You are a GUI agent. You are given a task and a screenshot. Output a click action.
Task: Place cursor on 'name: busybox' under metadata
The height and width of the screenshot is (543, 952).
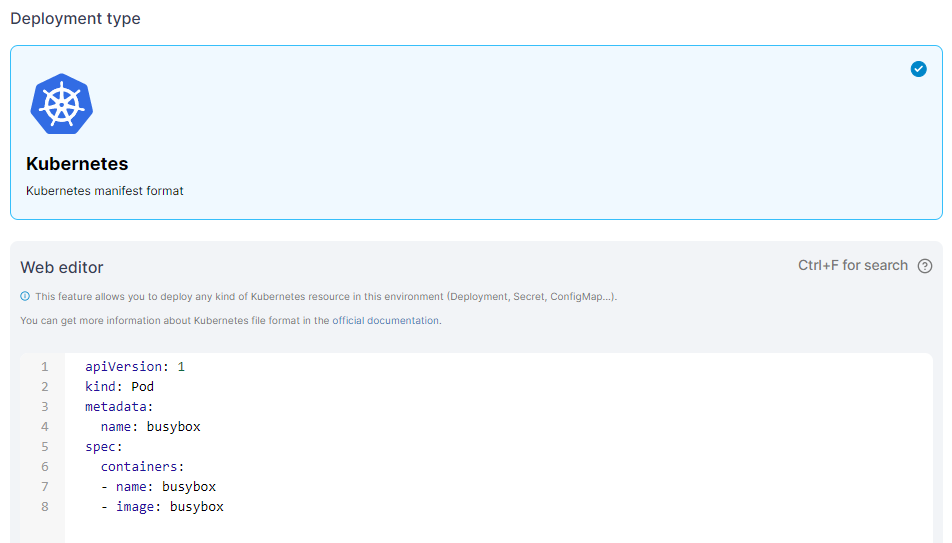tap(151, 426)
